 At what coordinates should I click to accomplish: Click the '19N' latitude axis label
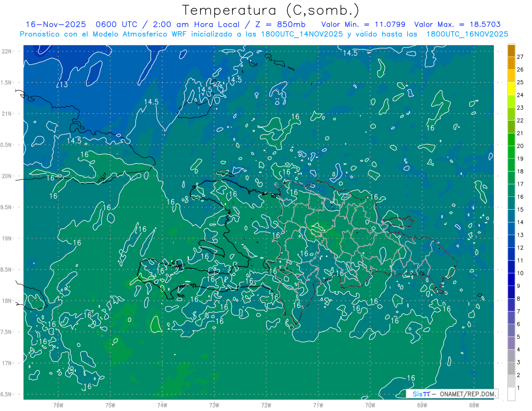coord(7,239)
